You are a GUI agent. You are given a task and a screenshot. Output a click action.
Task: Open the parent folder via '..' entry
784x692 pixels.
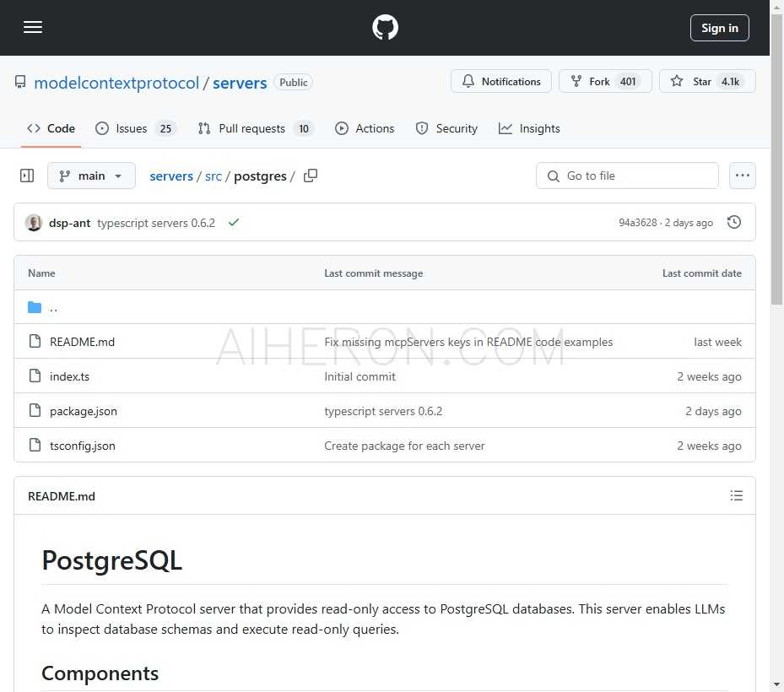[x=52, y=307]
